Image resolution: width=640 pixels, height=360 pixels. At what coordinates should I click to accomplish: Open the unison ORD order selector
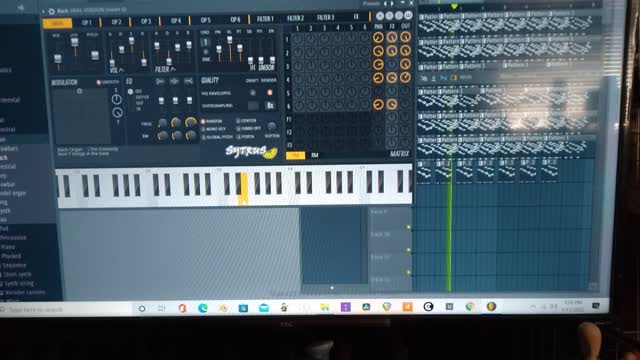pyautogui.click(x=205, y=42)
